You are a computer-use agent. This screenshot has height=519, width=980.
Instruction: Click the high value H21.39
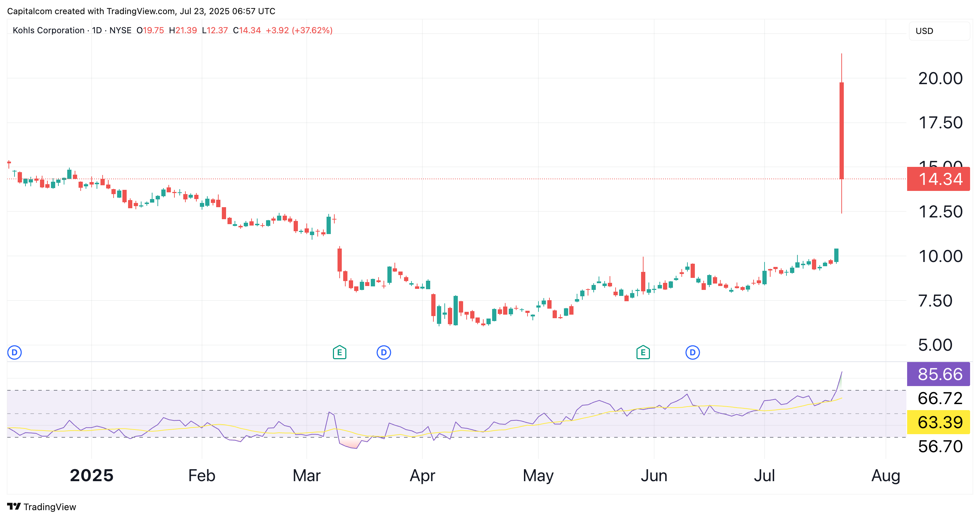tap(183, 30)
